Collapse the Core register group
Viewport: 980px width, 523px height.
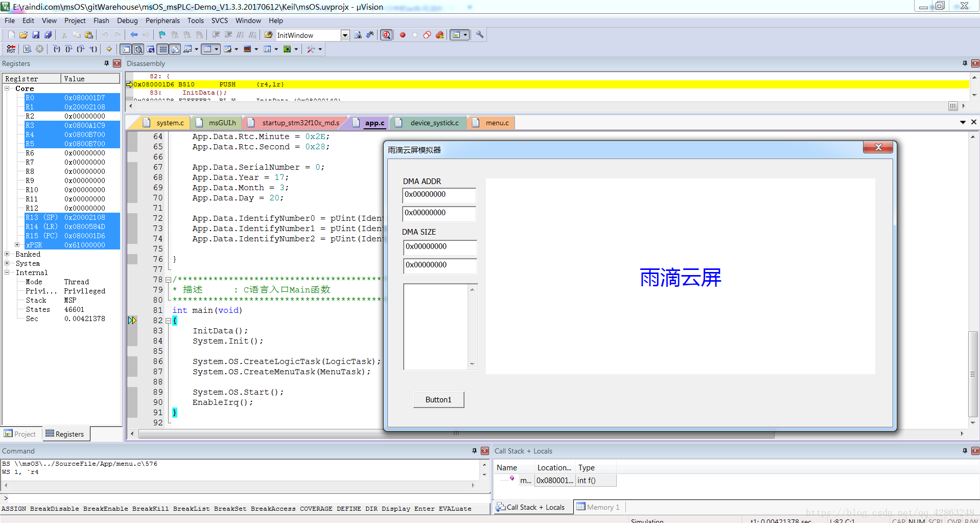(x=7, y=88)
